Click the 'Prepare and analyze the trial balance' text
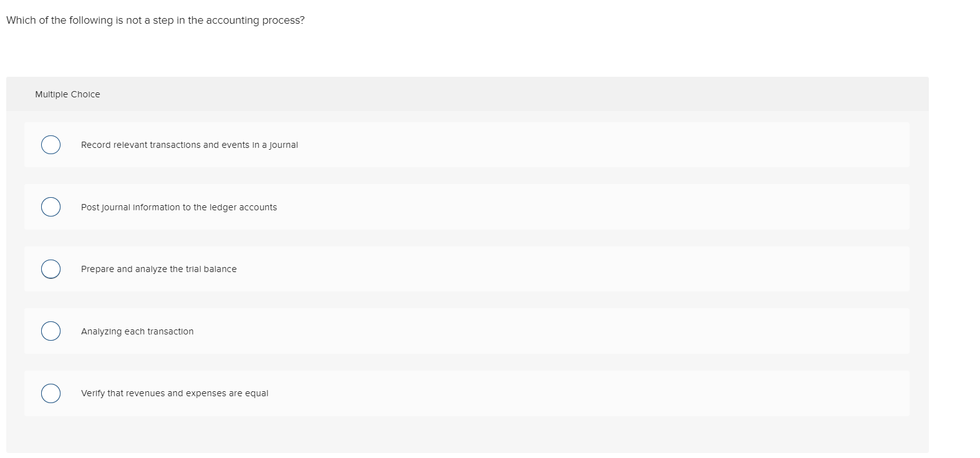The height and width of the screenshot is (458, 980). [x=158, y=269]
